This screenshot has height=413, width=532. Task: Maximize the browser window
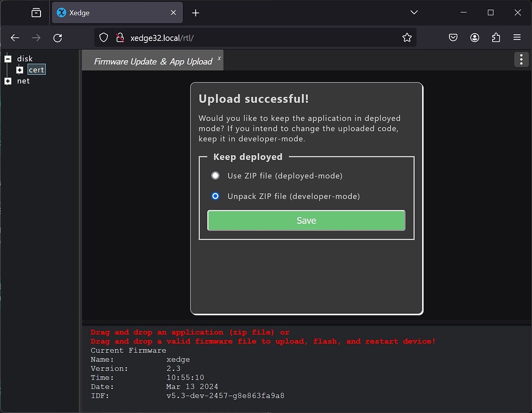490,12
